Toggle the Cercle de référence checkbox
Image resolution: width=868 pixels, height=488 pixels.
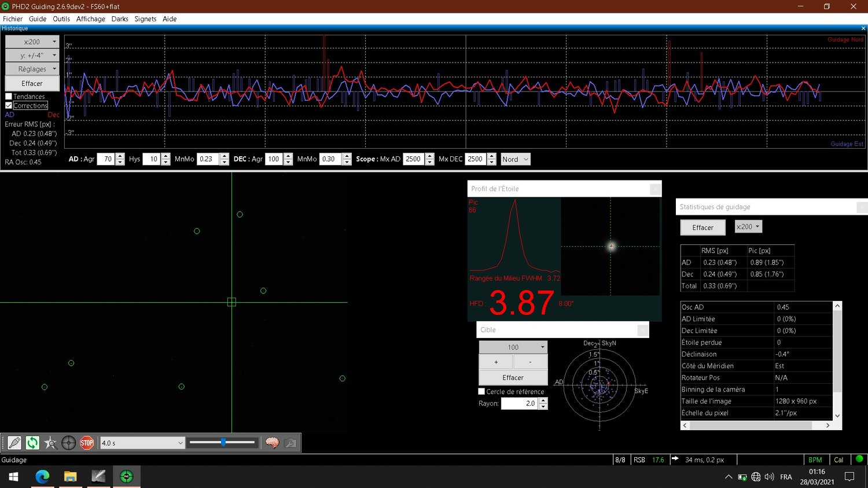481,391
